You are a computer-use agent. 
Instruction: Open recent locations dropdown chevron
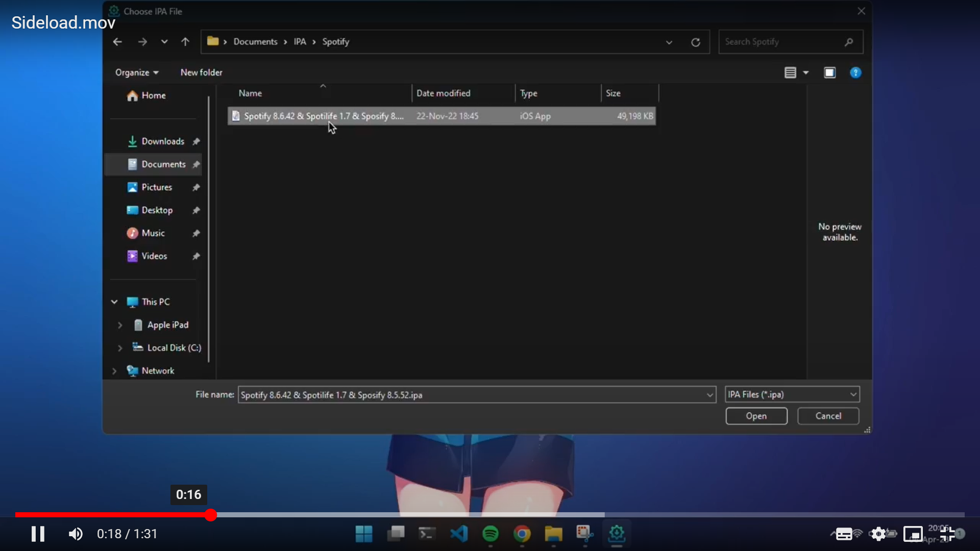coord(164,42)
